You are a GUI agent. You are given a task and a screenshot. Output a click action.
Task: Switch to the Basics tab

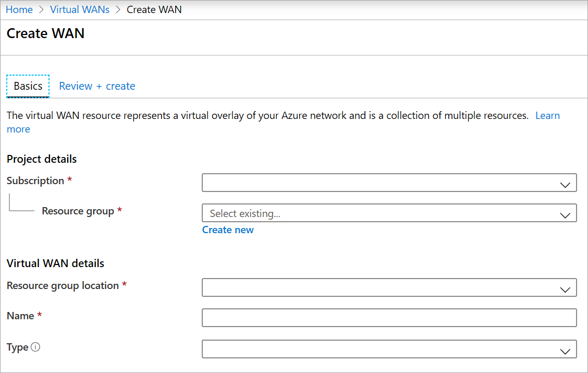point(28,86)
